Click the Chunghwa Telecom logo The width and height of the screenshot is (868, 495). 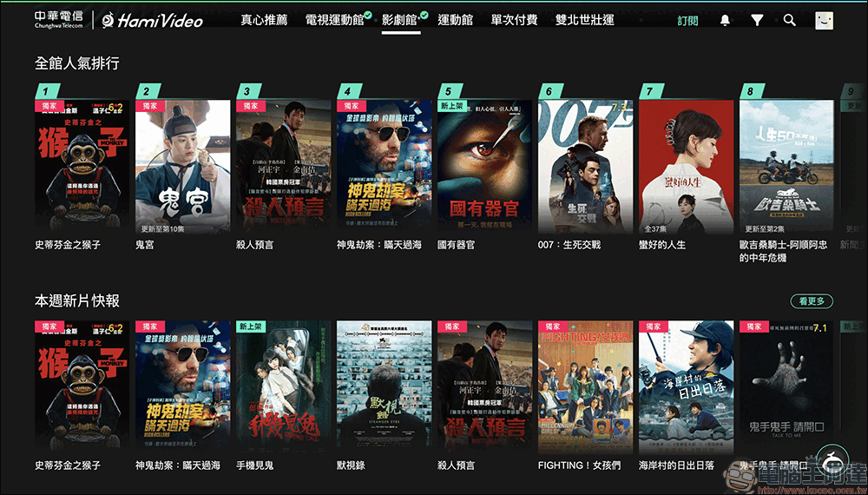tap(59, 19)
